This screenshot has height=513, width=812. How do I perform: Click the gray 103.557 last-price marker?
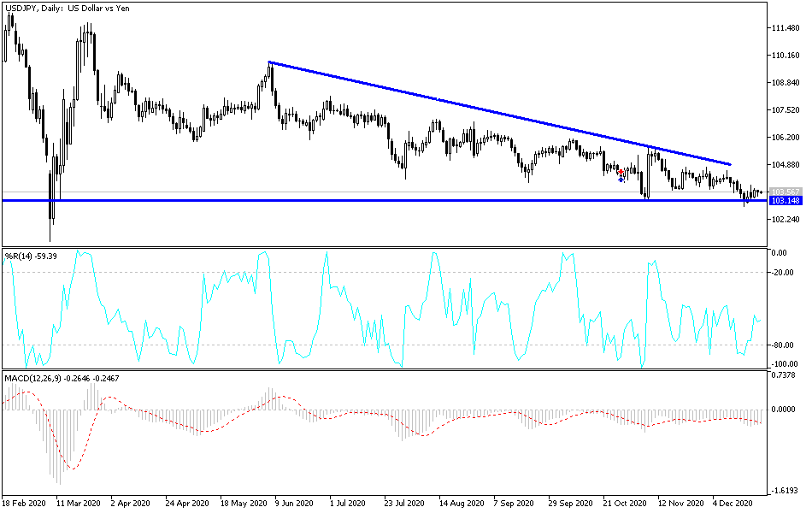pyautogui.click(x=785, y=190)
